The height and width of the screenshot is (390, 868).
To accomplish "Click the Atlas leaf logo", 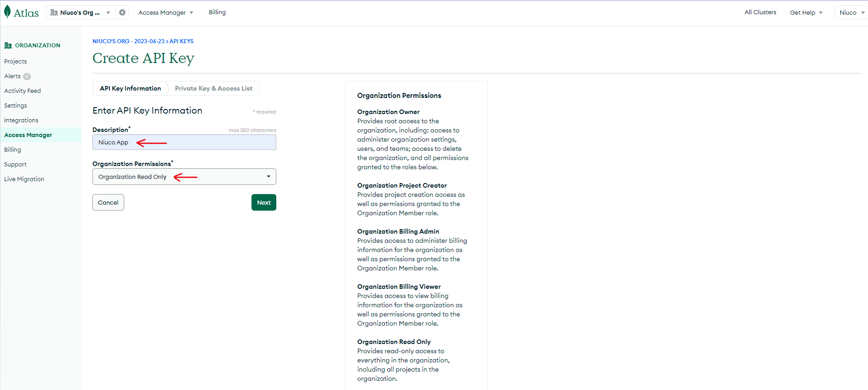I will (x=7, y=12).
